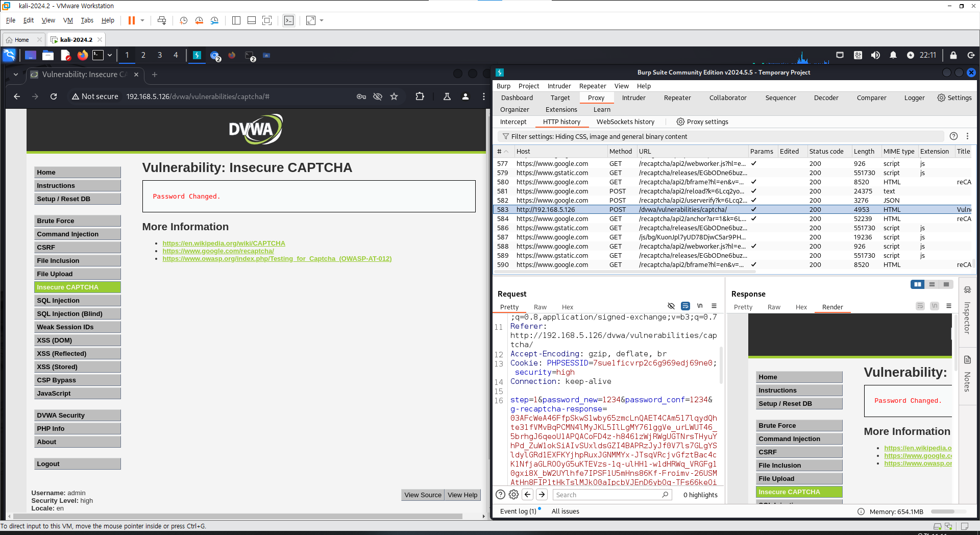Switch Response view to Pretty tab

tap(743, 307)
